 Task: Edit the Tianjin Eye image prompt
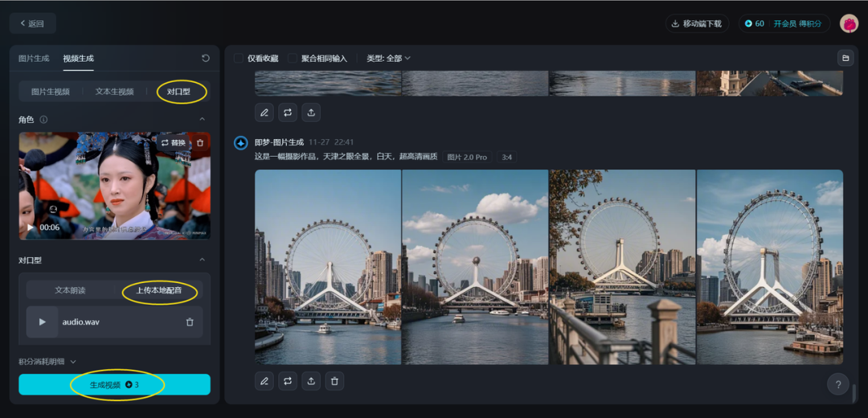[264, 381]
